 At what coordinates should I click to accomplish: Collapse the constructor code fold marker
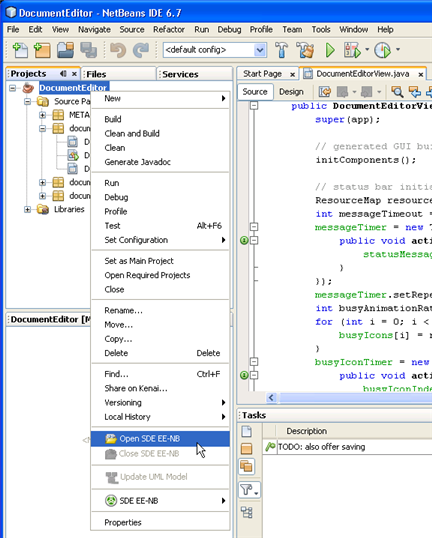tap(254, 105)
